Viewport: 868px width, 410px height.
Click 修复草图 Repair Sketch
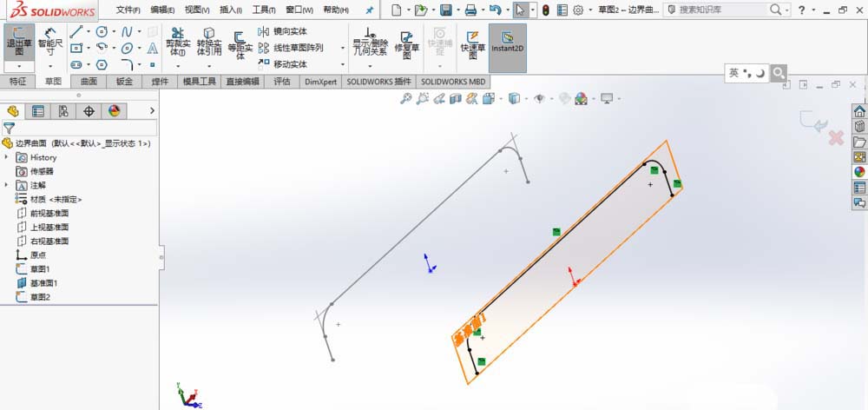[407, 45]
